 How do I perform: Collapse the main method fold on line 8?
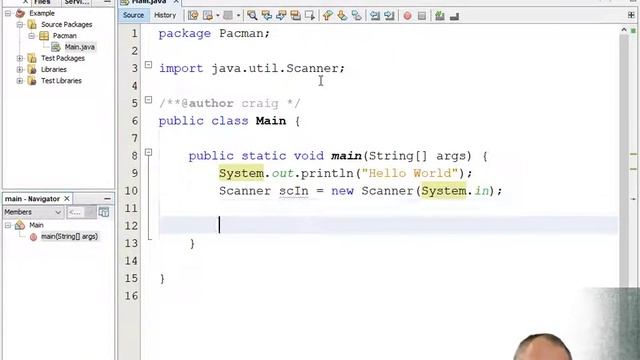coord(149,152)
